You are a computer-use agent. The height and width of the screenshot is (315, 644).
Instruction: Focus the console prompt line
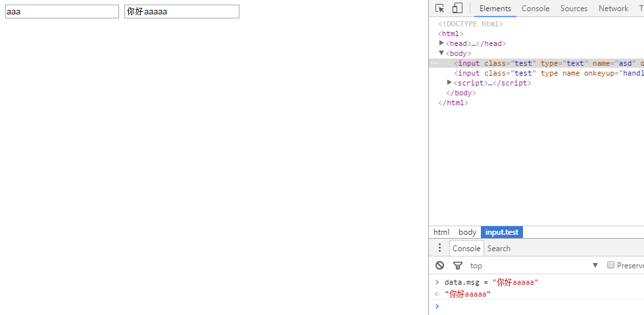(x=536, y=306)
